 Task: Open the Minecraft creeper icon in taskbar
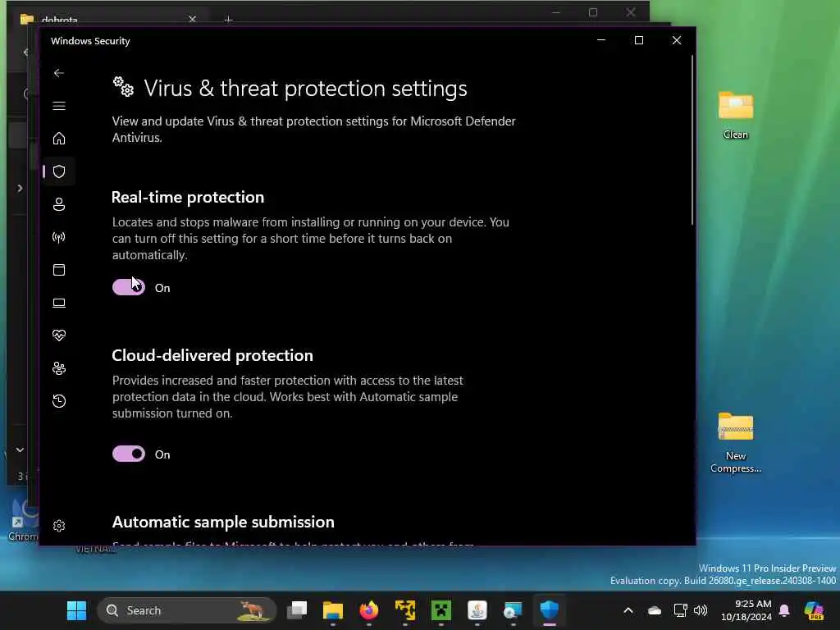pyautogui.click(x=441, y=610)
